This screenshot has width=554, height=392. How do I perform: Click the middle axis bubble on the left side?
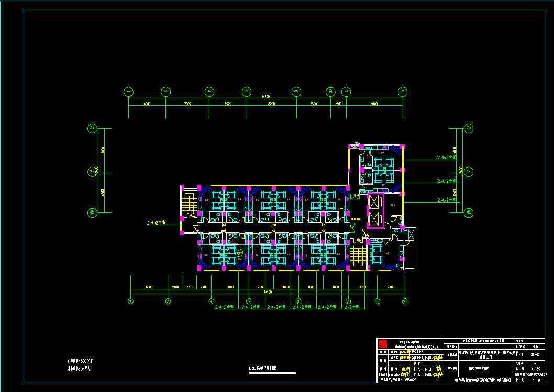92,171
